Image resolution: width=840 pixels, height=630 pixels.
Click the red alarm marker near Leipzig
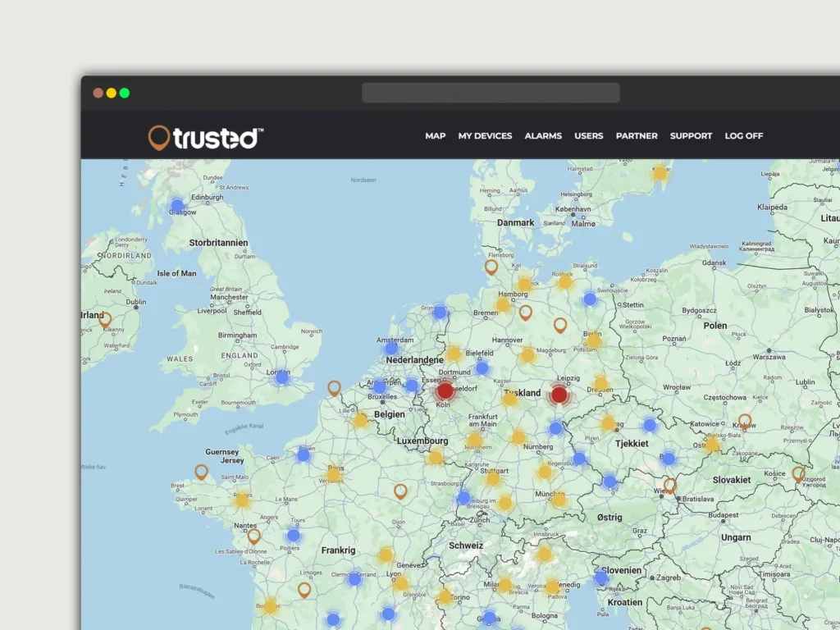tap(559, 395)
